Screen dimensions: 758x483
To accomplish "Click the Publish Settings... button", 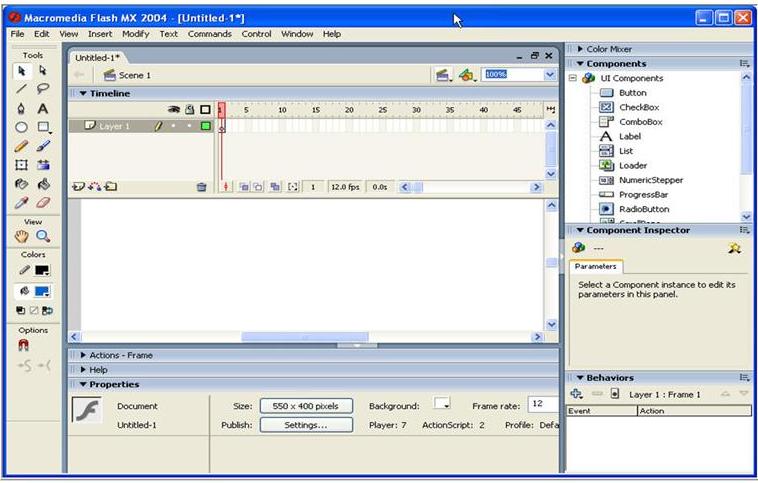I will pyautogui.click(x=306, y=425).
